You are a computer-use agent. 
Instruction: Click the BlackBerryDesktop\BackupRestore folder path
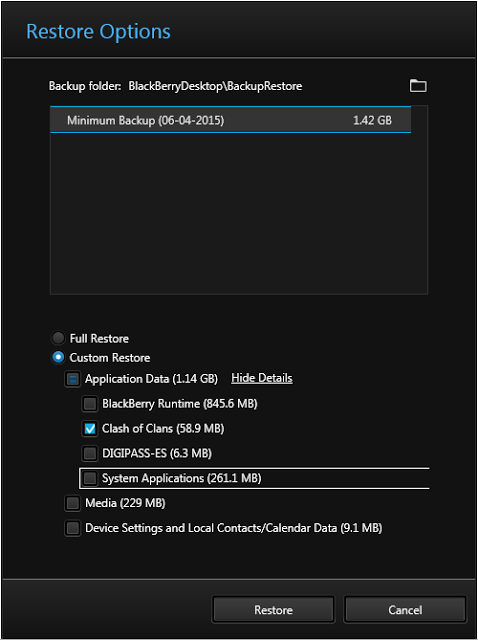(215, 86)
